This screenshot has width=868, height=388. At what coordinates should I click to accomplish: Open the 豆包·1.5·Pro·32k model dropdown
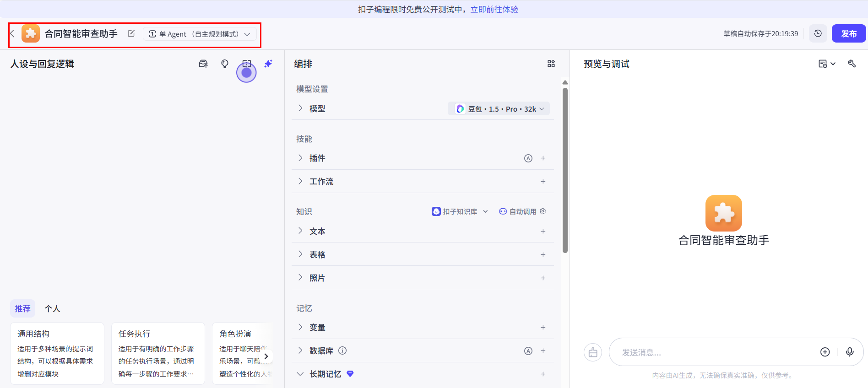[499, 109]
